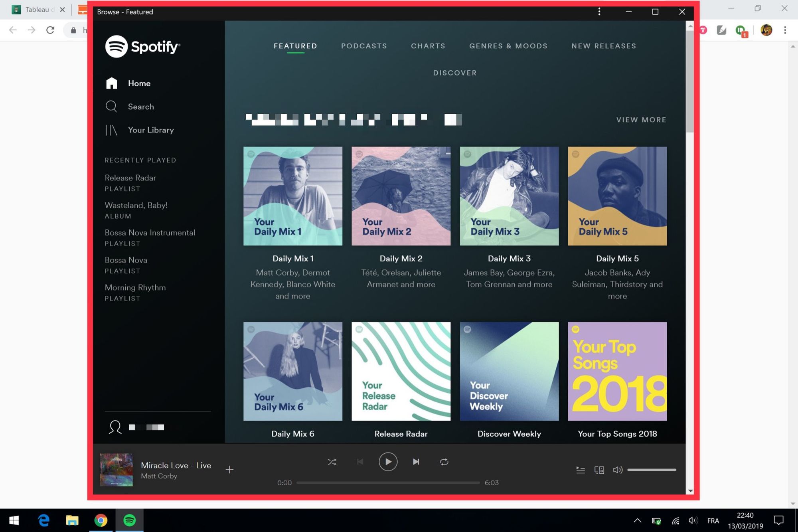
Task: Mute the volume speaker icon
Action: tap(617, 470)
